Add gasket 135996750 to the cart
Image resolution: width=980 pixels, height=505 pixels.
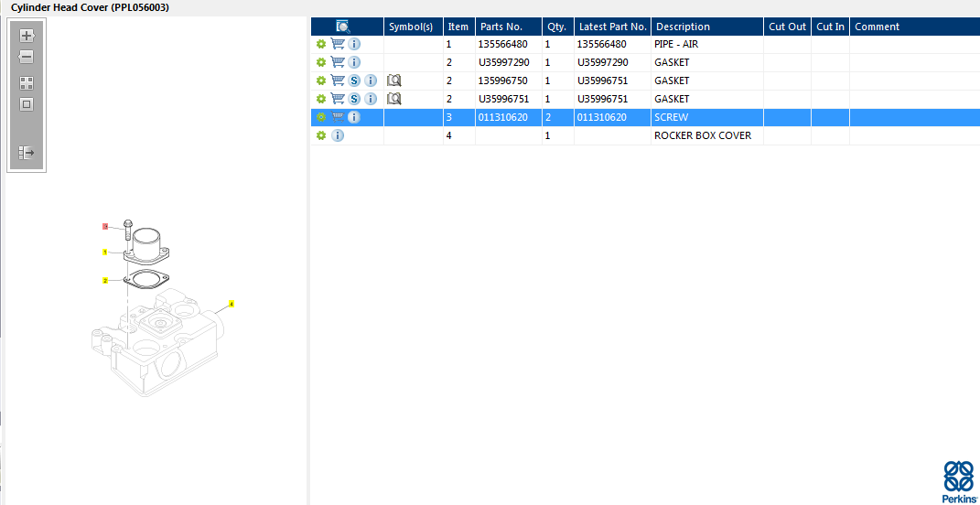(338, 81)
